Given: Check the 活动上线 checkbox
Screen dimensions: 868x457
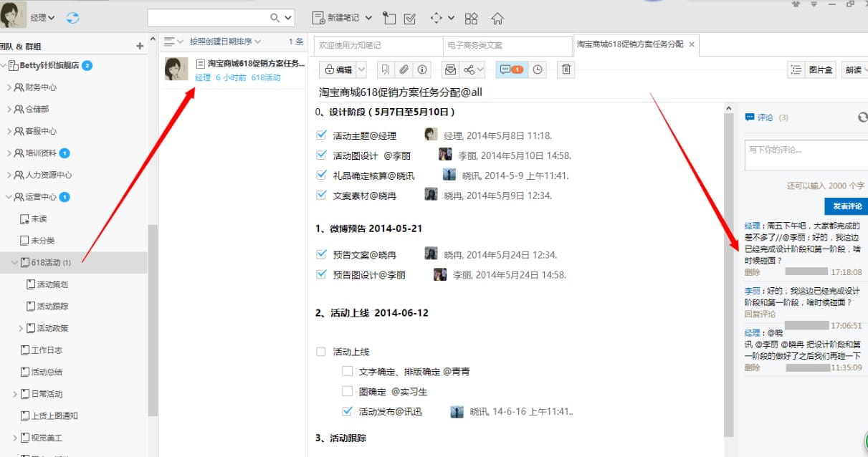Looking at the screenshot, I should [x=321, y=352].
